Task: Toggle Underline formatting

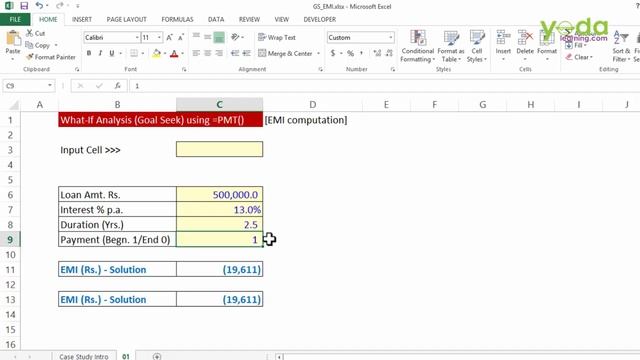Action: 111,53
